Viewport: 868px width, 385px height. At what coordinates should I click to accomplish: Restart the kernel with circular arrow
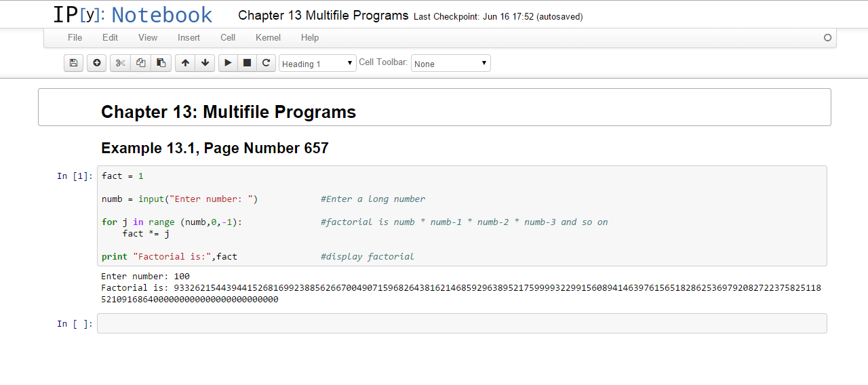[x=267, y=63]
